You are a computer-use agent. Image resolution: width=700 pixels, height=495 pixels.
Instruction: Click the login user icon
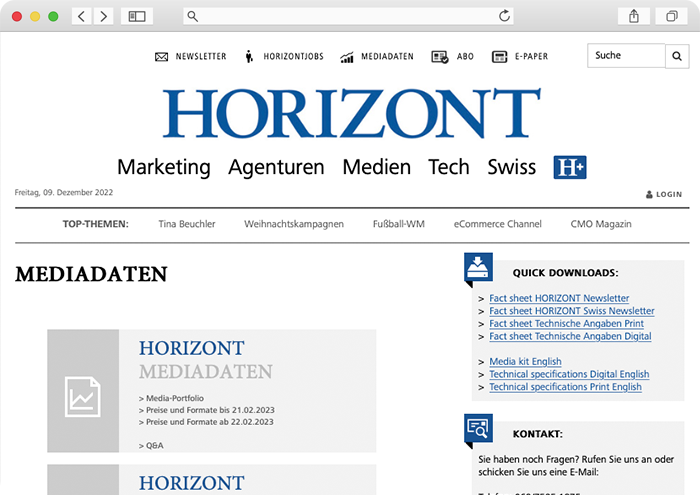click(x=649, y=194)
